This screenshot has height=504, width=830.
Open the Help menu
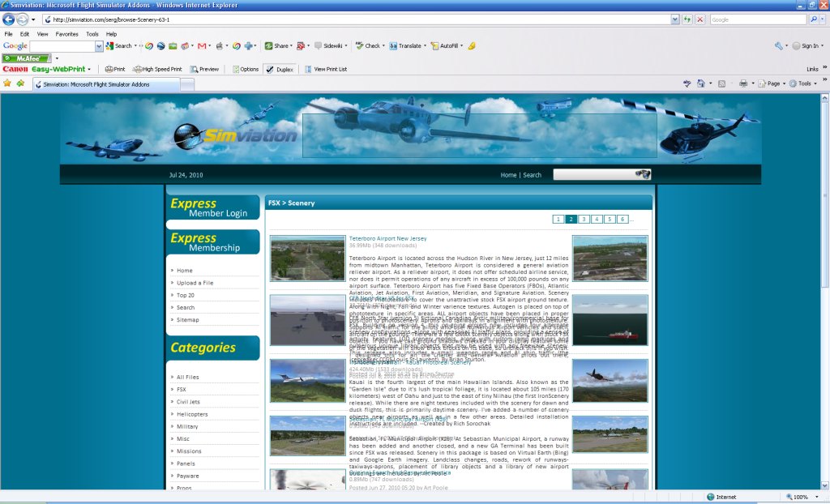point(111,34)
